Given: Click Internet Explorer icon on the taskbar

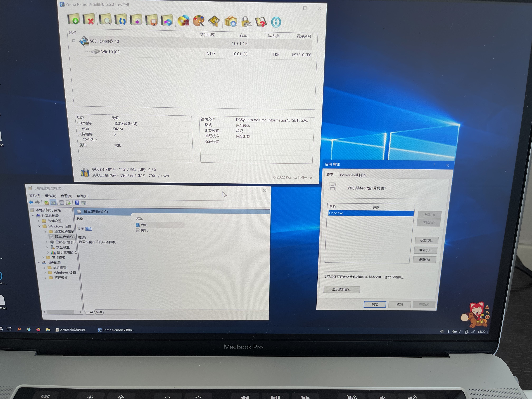Looking at the screenshot, I should coord(29,329).
